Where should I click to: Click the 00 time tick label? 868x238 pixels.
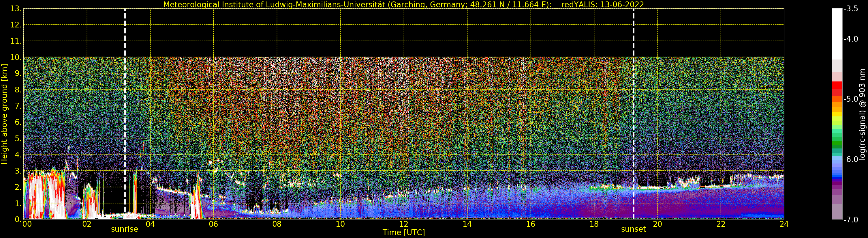pos(27,224)
